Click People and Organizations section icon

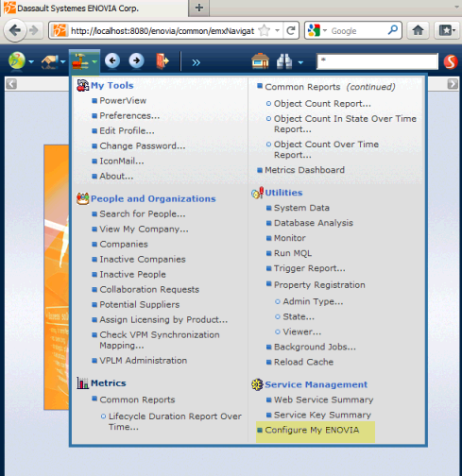coord(83,198)
